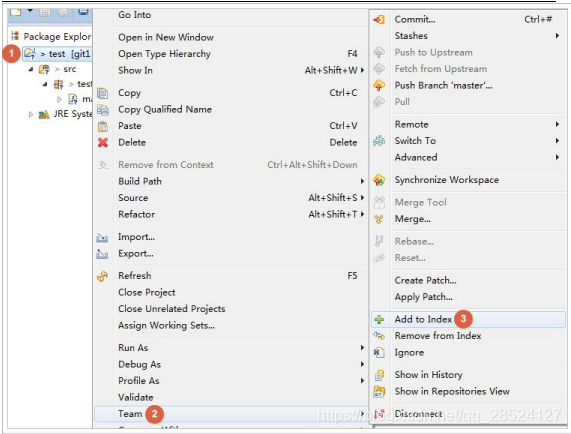Screen dimensions: 571x434
Task: Click the green plus Add to Index icon
Action: click(x=379, y=319)
